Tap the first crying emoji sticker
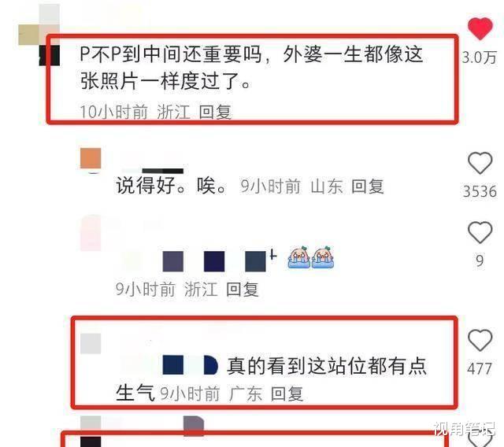The height and width of the screenshot is (447, 504). click(298, 257)
